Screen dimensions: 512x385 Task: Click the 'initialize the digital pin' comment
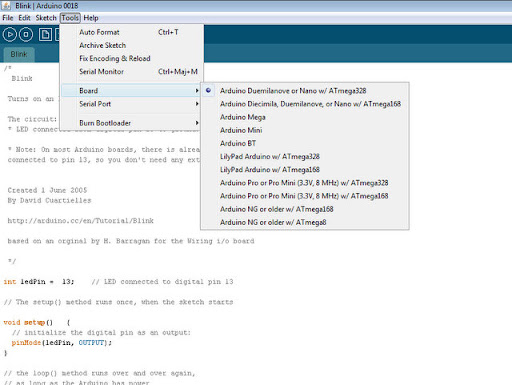pos(101,332)
